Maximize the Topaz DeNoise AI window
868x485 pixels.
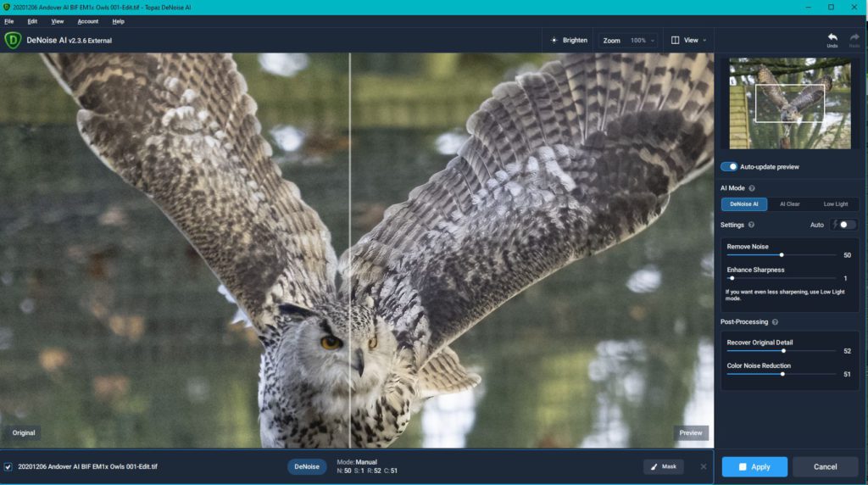point(831,7)
